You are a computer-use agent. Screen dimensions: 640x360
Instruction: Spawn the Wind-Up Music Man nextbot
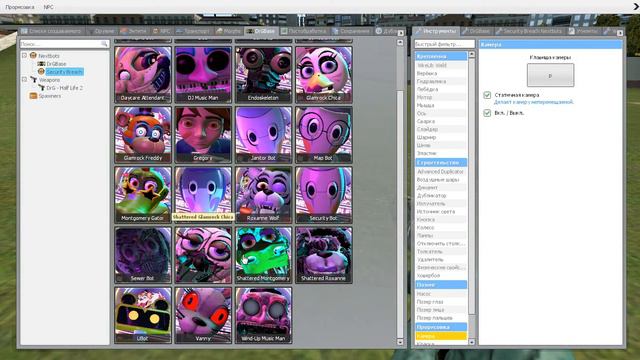[x=263, y=315]
